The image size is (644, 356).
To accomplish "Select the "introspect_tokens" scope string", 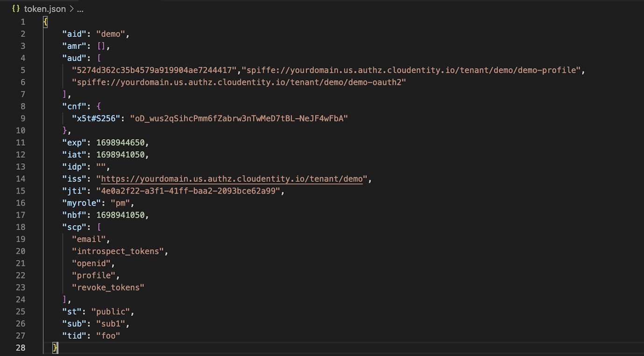I will tap(117, 251).
